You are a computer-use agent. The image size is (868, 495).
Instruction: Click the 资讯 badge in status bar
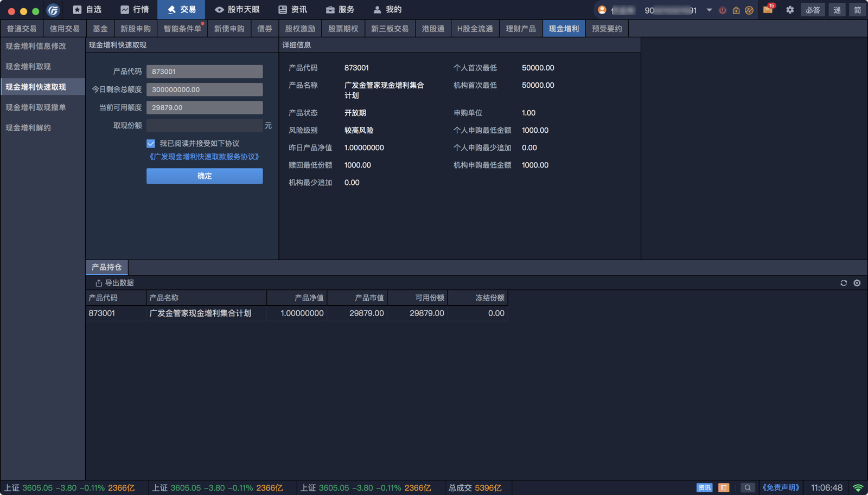[704, 488]
